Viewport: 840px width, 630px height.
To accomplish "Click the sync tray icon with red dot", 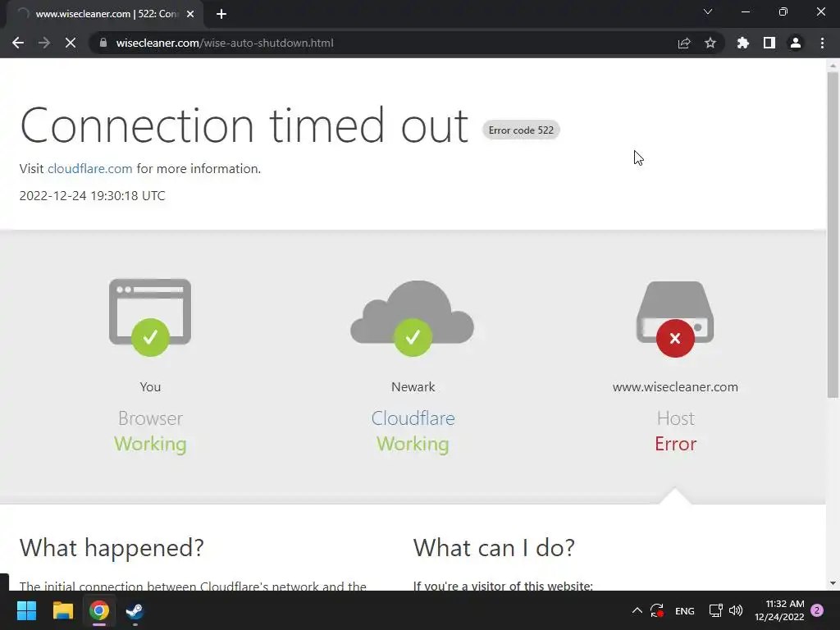I will [657, 610].
